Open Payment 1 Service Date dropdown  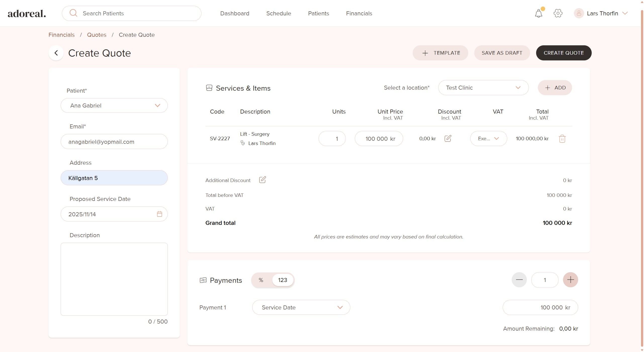click(301, 307)
